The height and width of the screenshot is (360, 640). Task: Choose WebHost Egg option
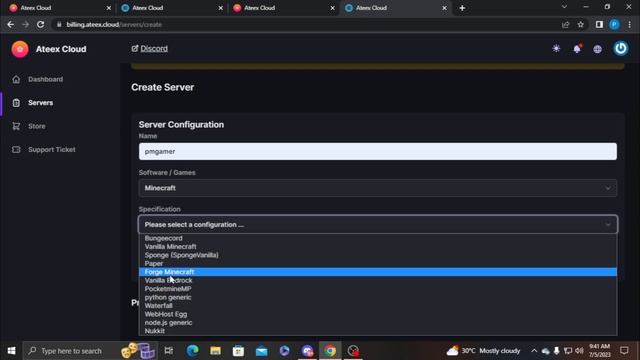click(x=378, y=314)
